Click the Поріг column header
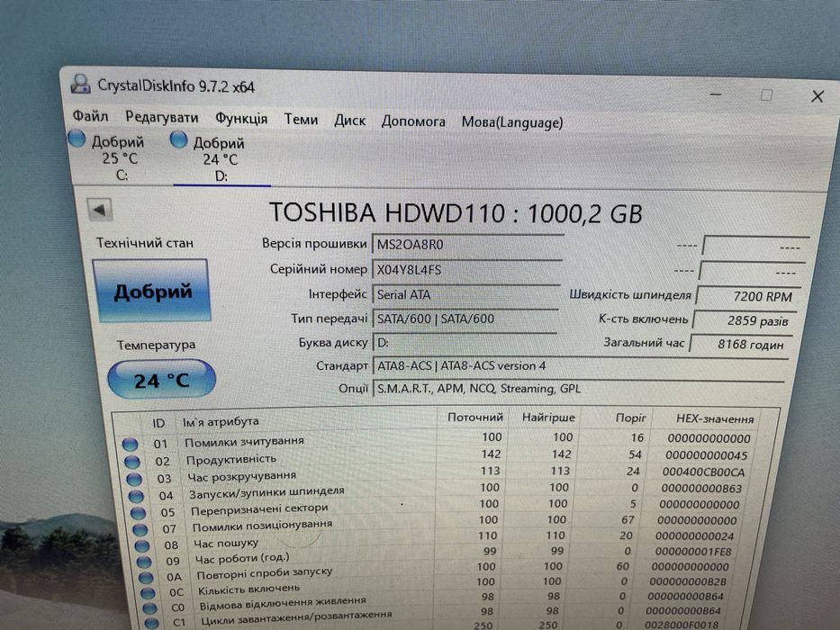 630,418
